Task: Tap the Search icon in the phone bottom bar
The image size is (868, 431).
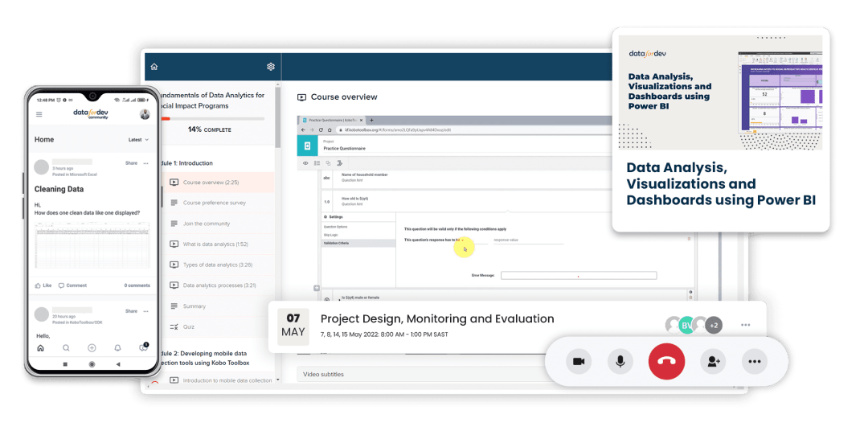Action: pyautogui.click(x=66, y=348)
